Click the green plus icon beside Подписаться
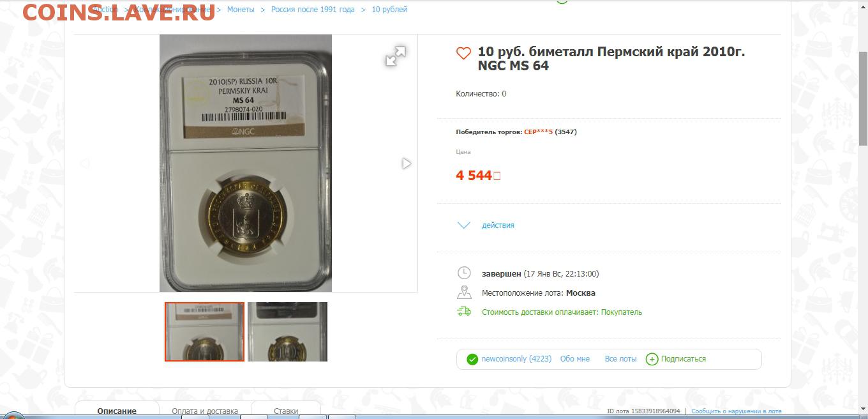 pos(652,359)
